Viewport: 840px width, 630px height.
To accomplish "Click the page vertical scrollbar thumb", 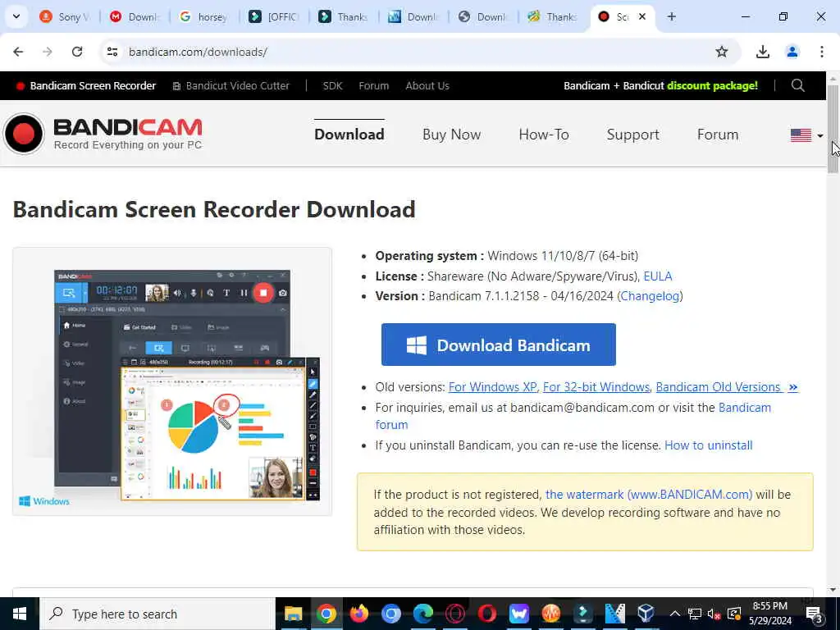I will tap(833, 129).
